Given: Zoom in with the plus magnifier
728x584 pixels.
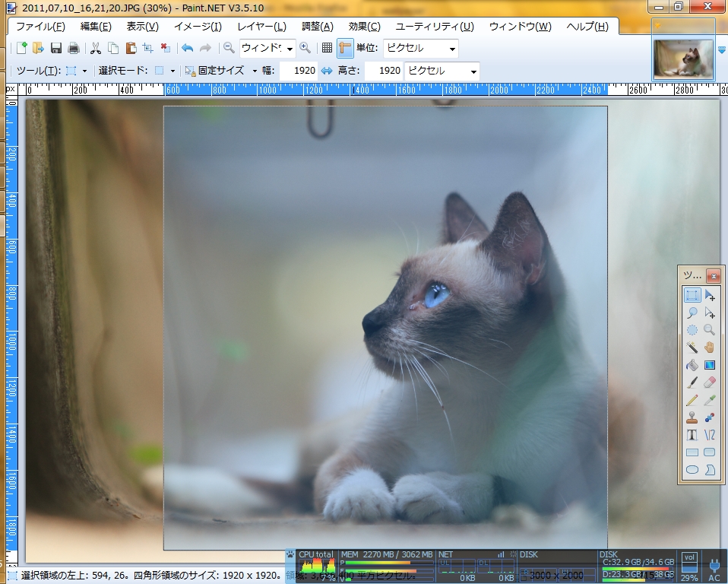Looking at the screenshot, I should pos(305,48).
